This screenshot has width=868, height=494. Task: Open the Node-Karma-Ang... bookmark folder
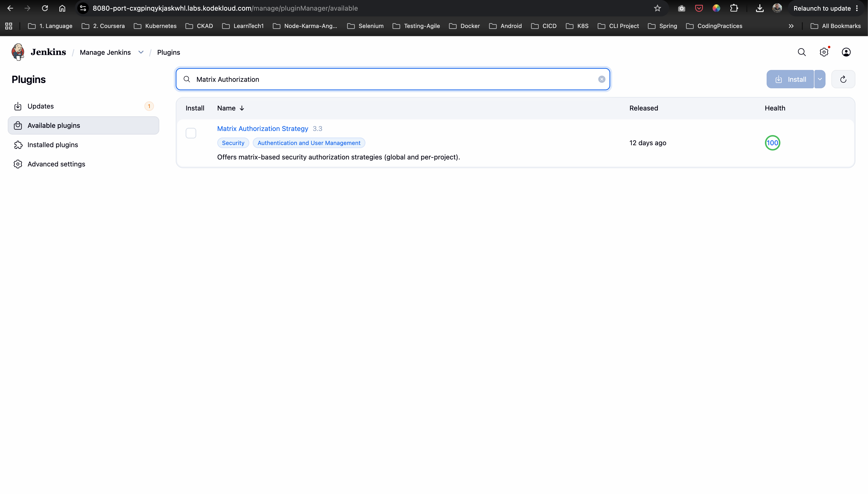(x=305, y=26)
